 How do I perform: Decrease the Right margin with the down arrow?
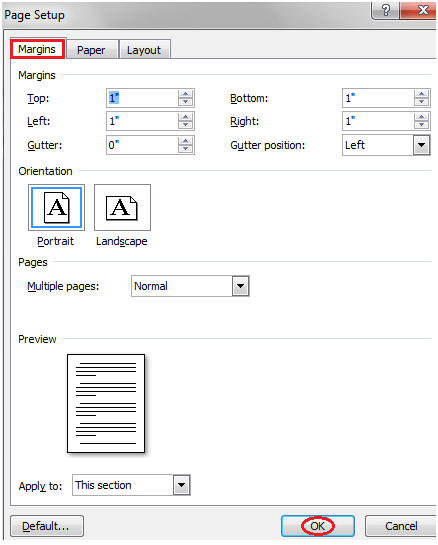click(x=422, y=125)
